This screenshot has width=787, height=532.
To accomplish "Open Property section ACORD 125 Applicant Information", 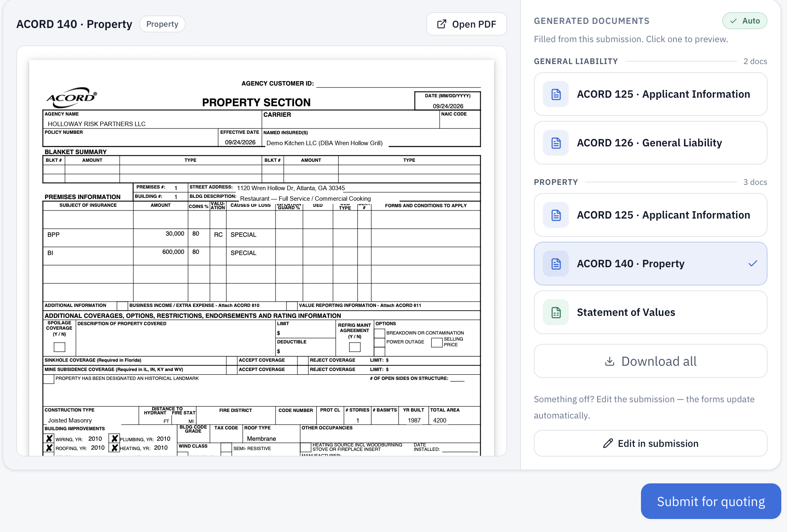I will 650,215.
